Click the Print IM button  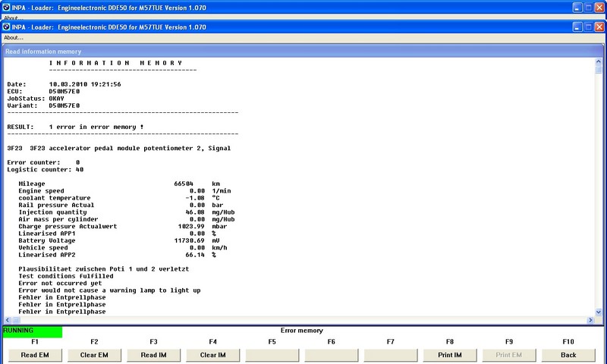point(450,355)
